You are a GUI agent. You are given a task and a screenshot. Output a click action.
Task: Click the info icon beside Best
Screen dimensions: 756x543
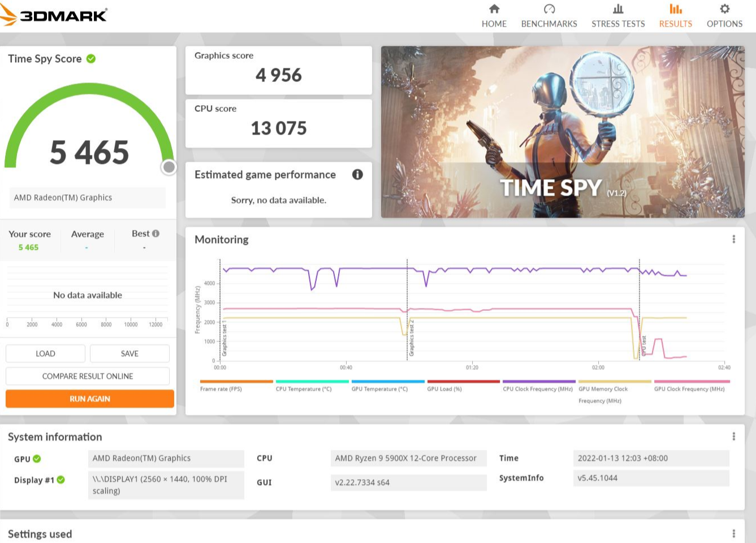[155, 233]
